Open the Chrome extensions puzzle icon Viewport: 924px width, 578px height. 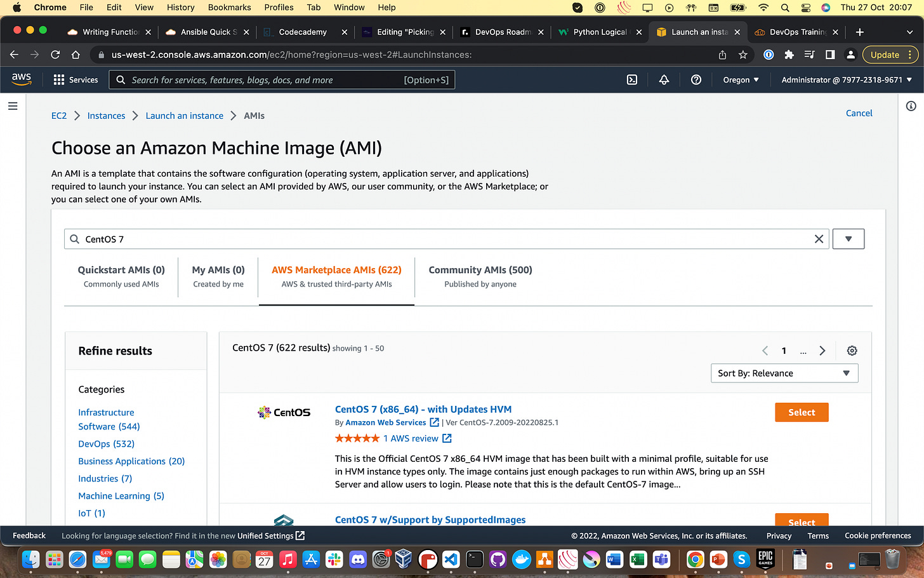[789, 55]
